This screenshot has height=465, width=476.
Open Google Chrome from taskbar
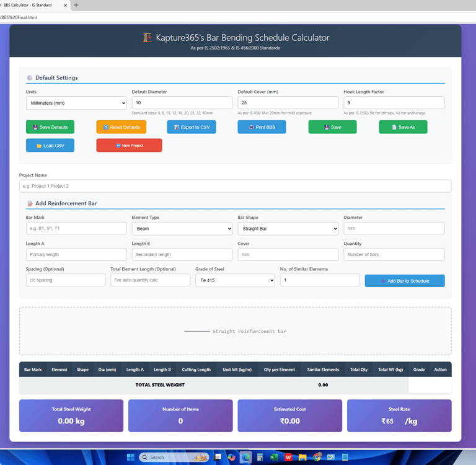click(317, 457)
